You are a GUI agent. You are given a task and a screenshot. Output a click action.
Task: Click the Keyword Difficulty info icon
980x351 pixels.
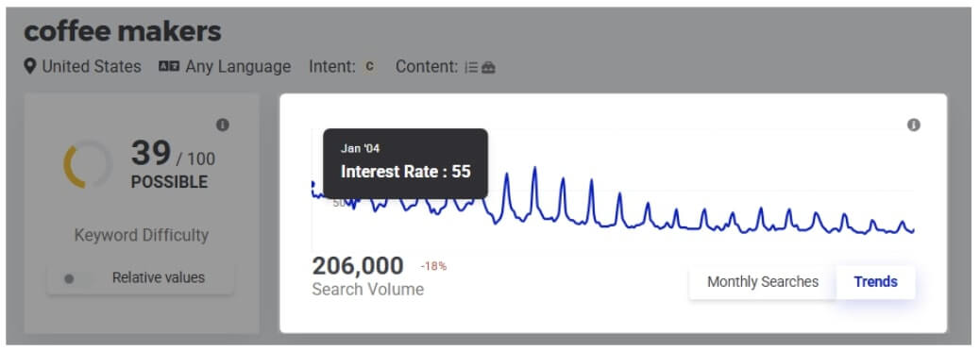[223, 125]
